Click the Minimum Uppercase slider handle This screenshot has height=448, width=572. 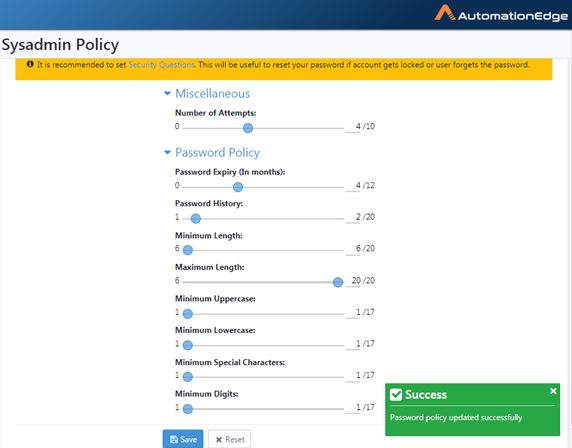pyautogui.click(x=188, y=313)
